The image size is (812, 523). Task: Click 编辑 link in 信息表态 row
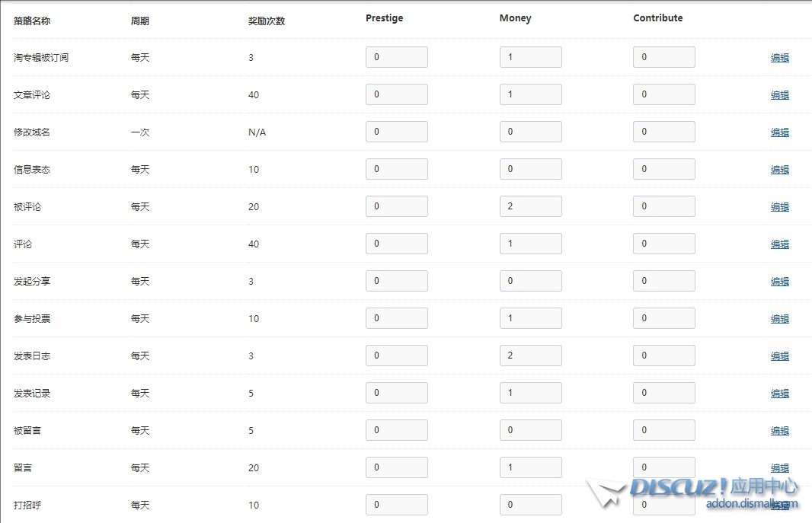click(779, 170)
